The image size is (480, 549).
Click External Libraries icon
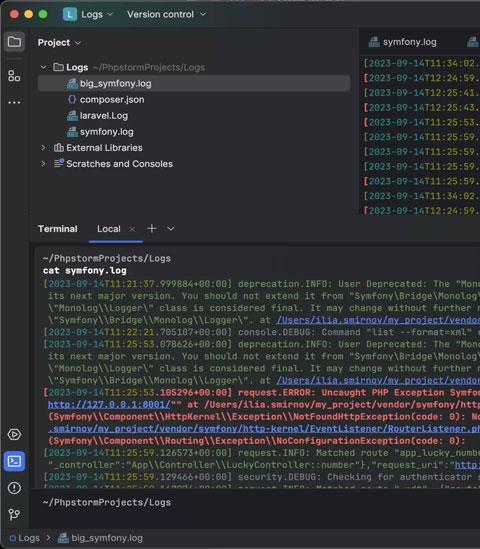[x=58, y=148]
